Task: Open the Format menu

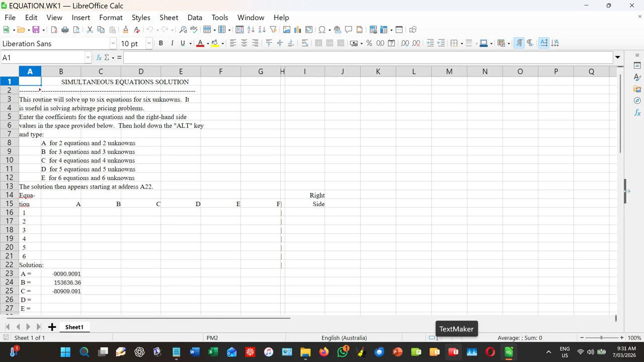Action: click(111, 17)
